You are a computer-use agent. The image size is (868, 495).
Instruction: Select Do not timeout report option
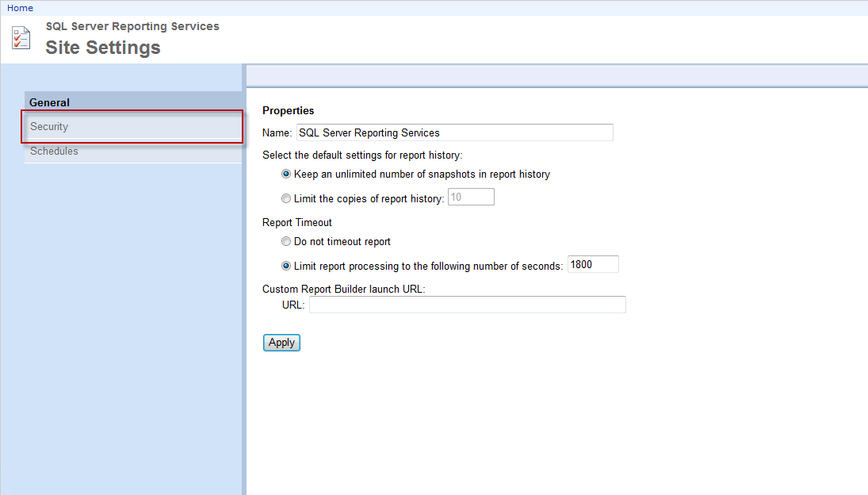click(x=285, y=241)
